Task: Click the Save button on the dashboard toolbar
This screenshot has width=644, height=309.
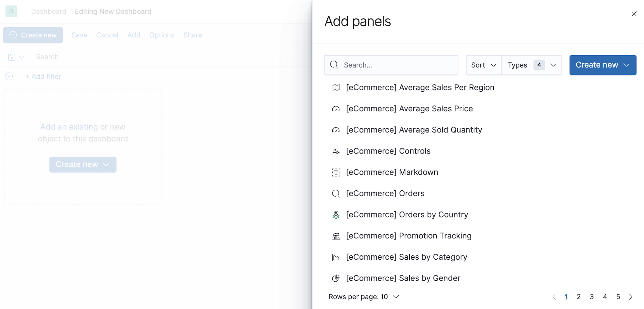Action: (x=79, y=35)
